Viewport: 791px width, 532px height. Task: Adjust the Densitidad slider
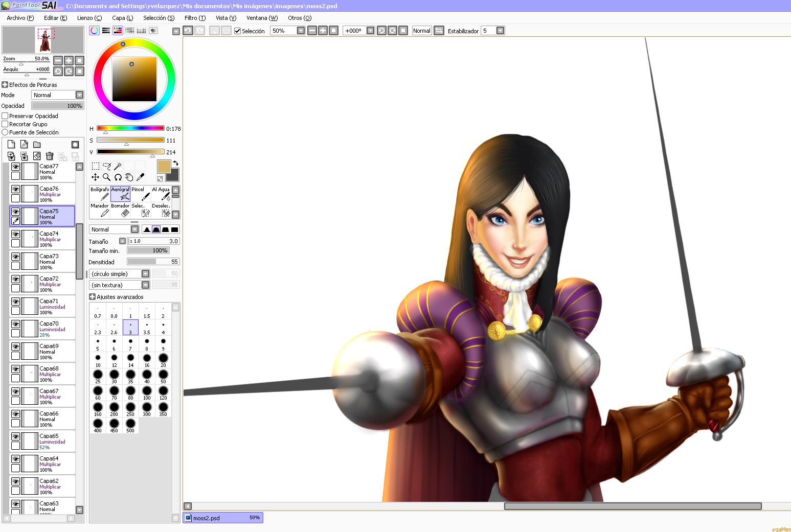(153, 262)
